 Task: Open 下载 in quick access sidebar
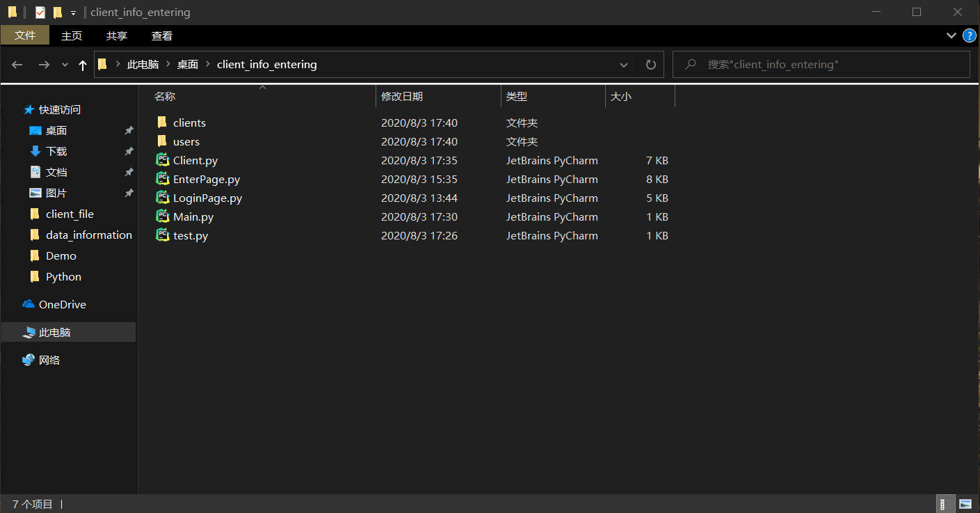(56, 151)
